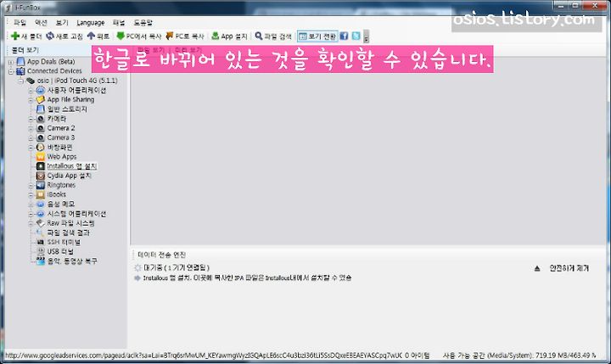
Task: Click the 데이터 전송 엔진 panel header
Action: (x=162, y=255)
